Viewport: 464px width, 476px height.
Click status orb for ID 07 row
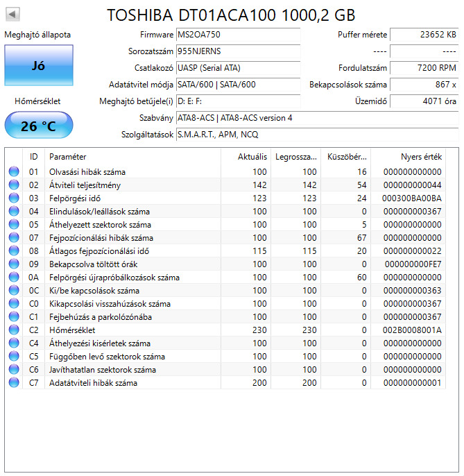tap(14, 237)
